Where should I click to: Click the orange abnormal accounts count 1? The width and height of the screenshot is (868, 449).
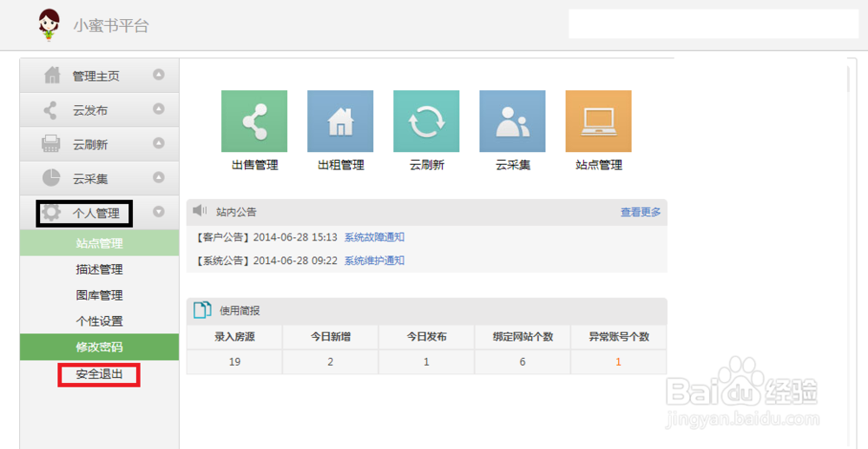(618, 361)
